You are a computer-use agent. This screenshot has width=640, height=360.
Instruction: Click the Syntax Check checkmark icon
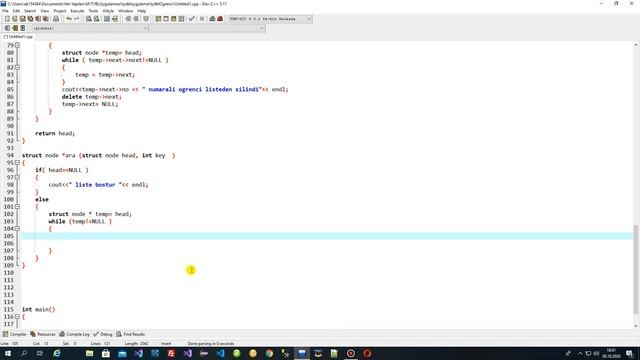[x=191, y=19]
